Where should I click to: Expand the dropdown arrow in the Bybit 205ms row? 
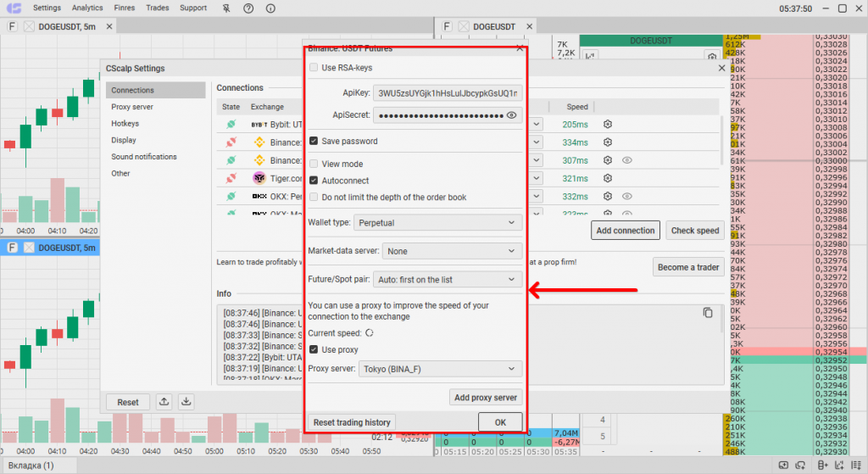[x=536, y=124]
